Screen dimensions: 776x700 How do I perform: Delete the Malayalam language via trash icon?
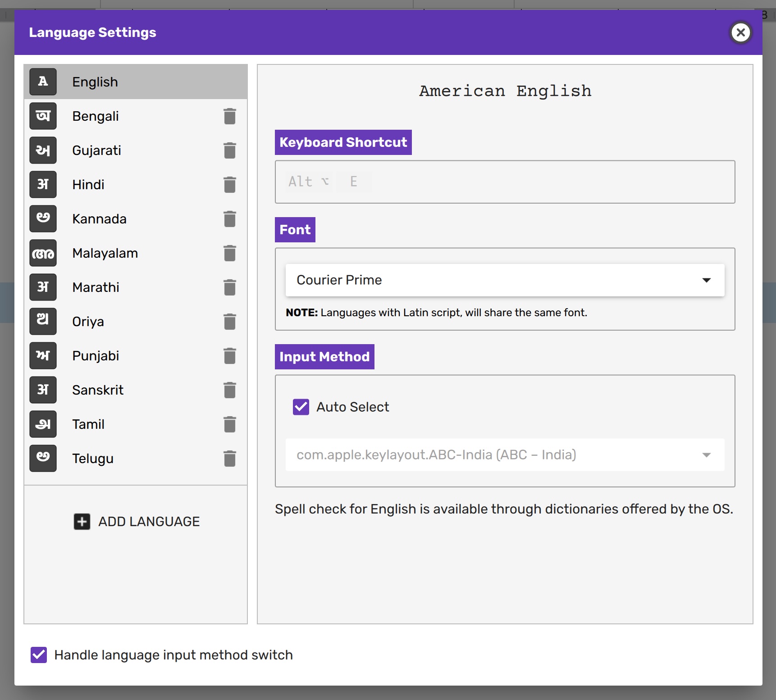coord(230,253)
